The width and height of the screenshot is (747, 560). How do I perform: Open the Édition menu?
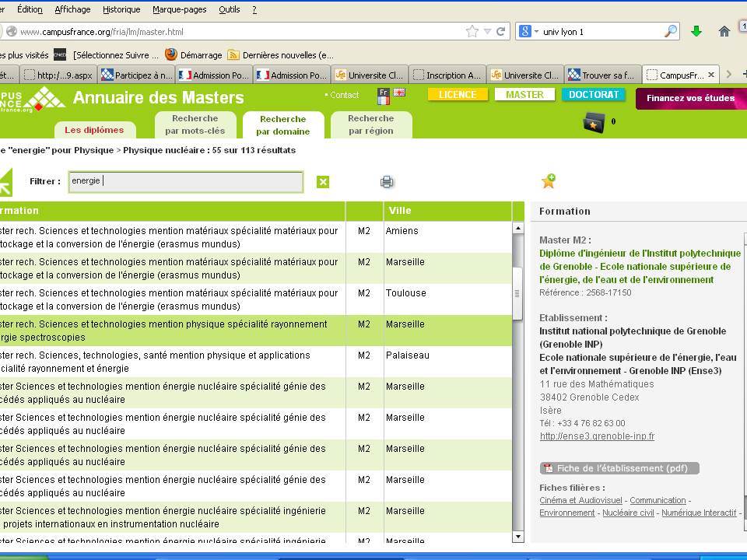tap(30, 9)
